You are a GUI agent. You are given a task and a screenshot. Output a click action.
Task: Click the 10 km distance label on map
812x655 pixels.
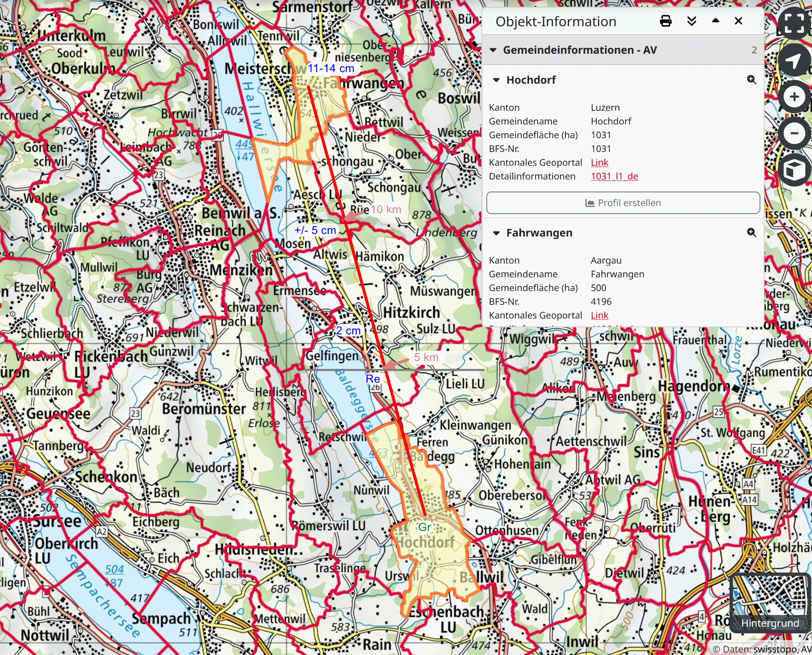click(x=386, y=210)
